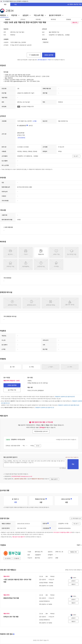
Task: Click top 고용24 입사지원 button
Action: click(49, 55)
